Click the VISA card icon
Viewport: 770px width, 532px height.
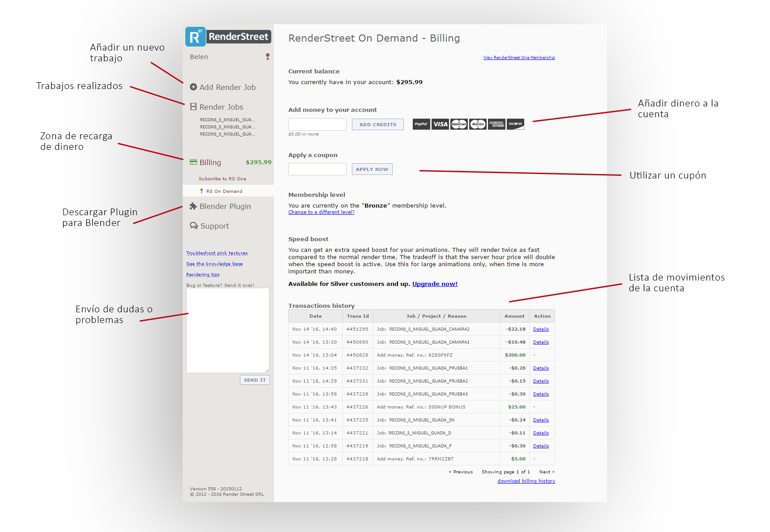pyautogui.click(x=440, y=124)
